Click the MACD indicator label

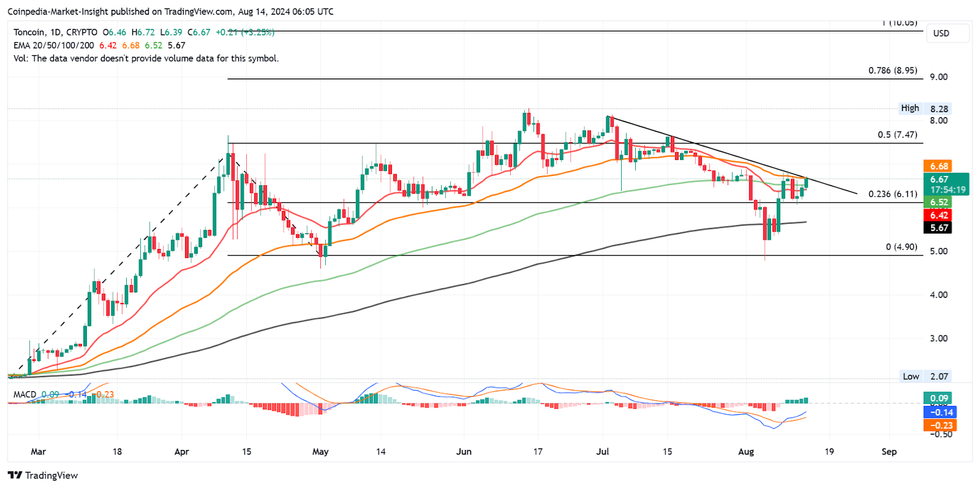click(25, 394)
